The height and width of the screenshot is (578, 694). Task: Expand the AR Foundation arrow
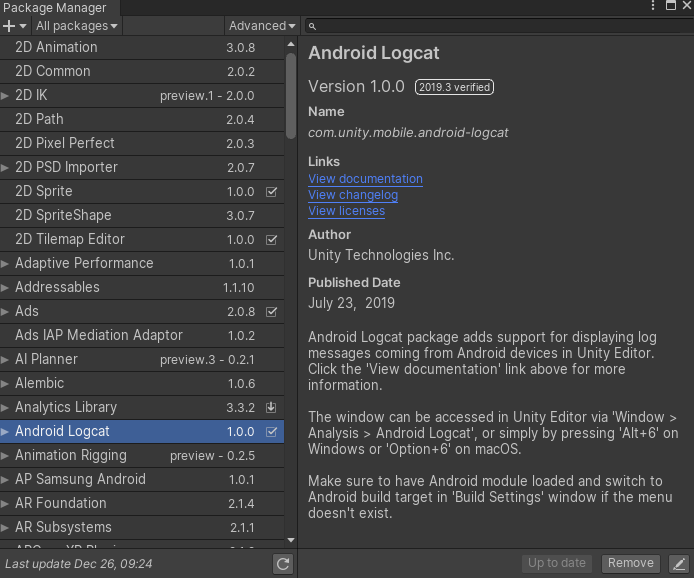(x=5, y=504)
